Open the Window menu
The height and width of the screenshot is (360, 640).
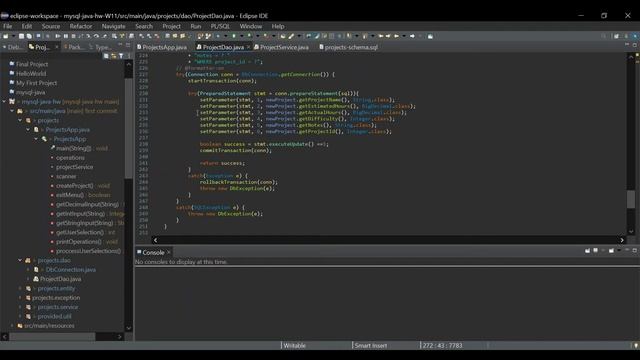coord(251,26)
